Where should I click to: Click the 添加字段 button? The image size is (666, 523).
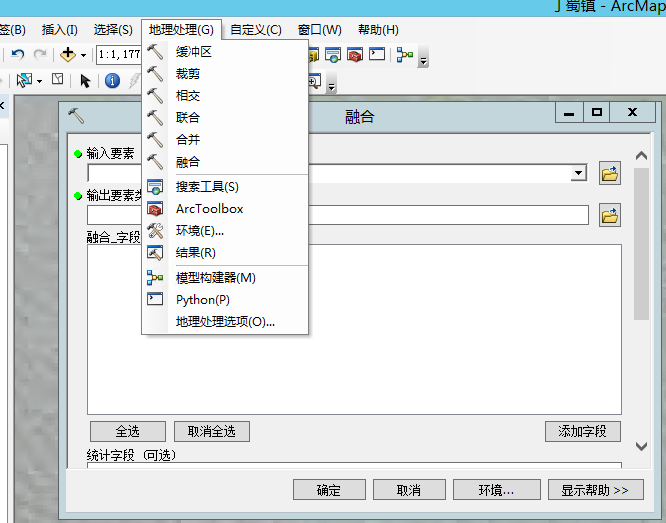point(583,432)
